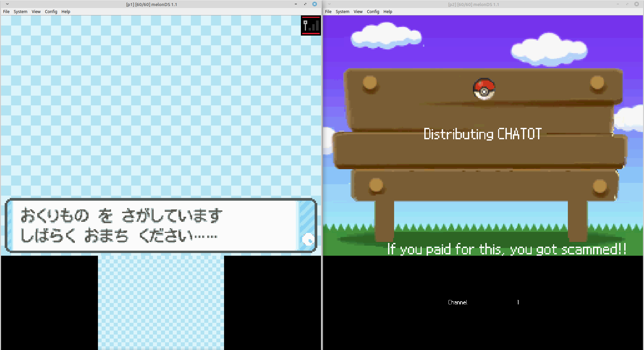
Task: Click the "[p2] [60/60] melonDS 1.1" title bar text
Action: (474, 4)
